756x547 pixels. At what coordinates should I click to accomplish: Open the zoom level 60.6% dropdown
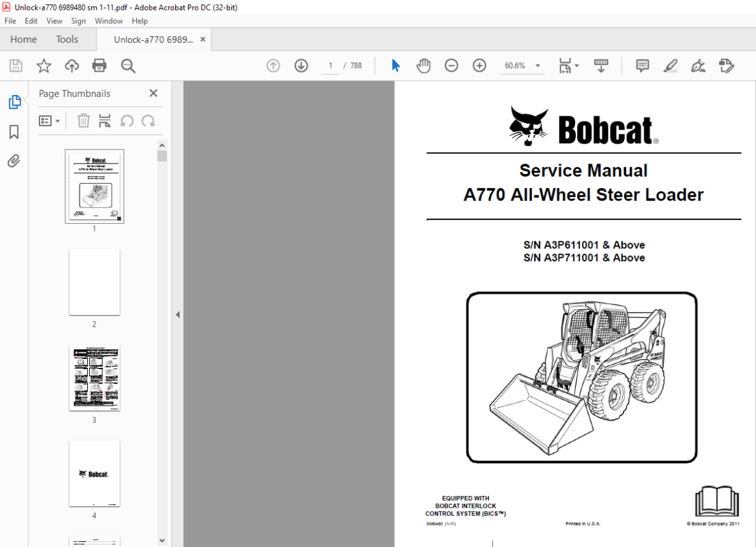522,65
